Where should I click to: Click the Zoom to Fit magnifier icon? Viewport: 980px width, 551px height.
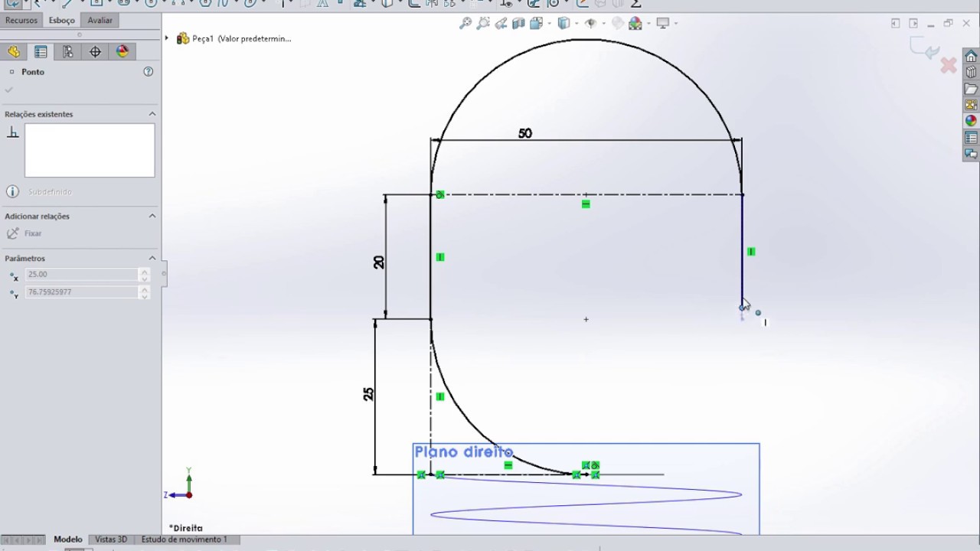[x=465, y=23]
